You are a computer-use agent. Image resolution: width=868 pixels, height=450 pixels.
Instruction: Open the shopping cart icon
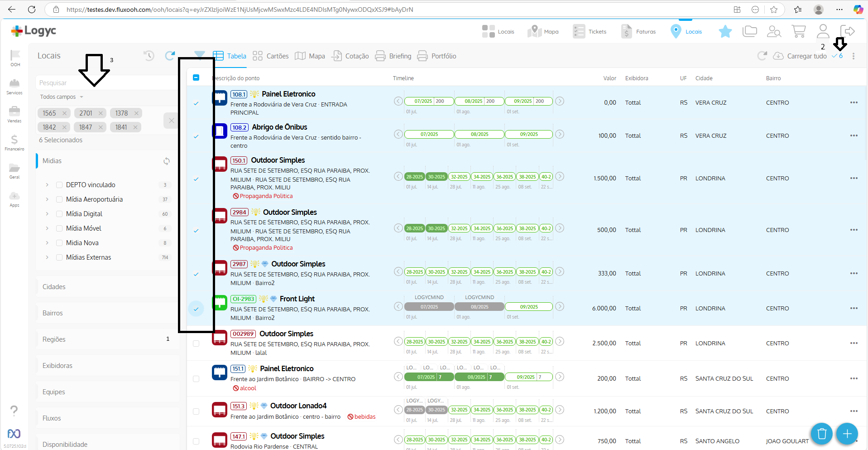(x=798, y=31)
